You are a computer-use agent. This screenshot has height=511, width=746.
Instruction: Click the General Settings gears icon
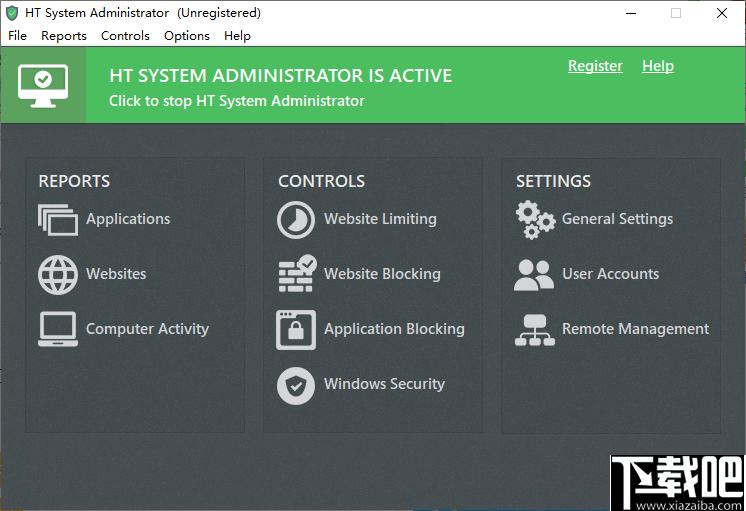tap(535, 220)
